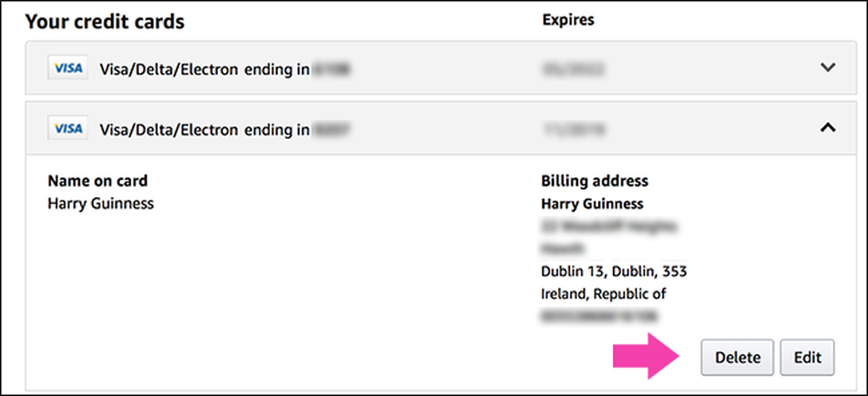The image size is (868, 396).
Task: Click the blurred expiry date of the first card
Action: pyautogui.click(x=572, y=69)
